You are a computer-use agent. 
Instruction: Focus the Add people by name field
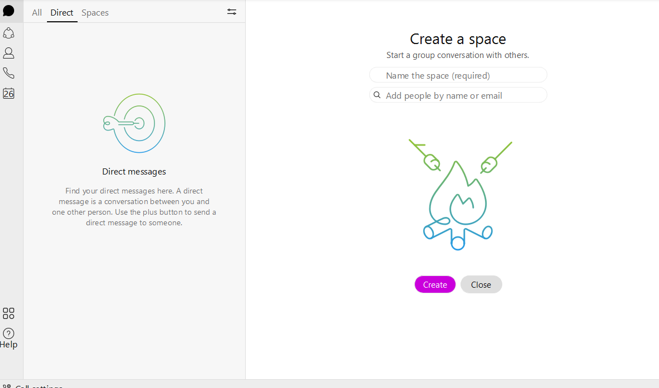click(x=458, y=95)
